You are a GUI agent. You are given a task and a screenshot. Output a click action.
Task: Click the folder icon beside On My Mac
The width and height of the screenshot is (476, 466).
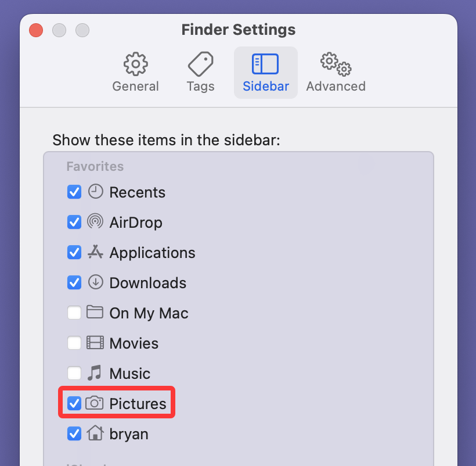coord(95,313)
